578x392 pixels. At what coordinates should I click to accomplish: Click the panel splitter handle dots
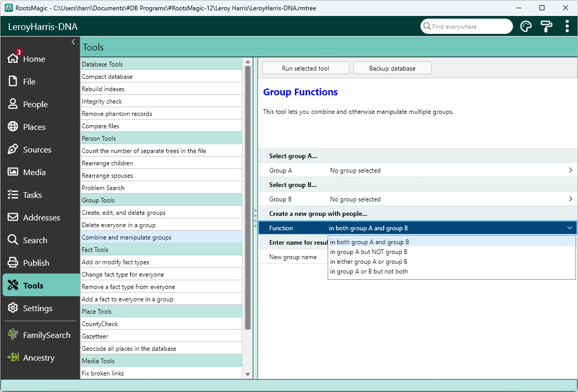point(255,218)
